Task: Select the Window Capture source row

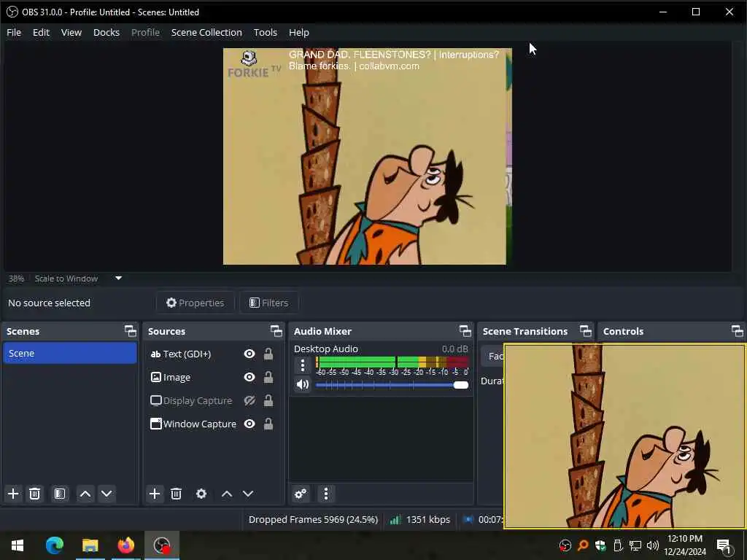Action: tap(214, 424)
